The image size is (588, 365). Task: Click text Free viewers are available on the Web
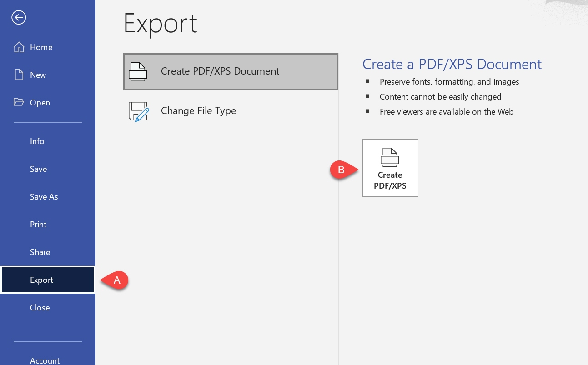coord(447,112)
